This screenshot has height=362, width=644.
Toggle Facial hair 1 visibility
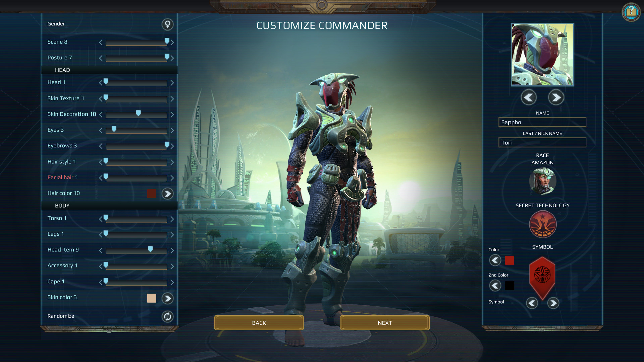[62, 177]
